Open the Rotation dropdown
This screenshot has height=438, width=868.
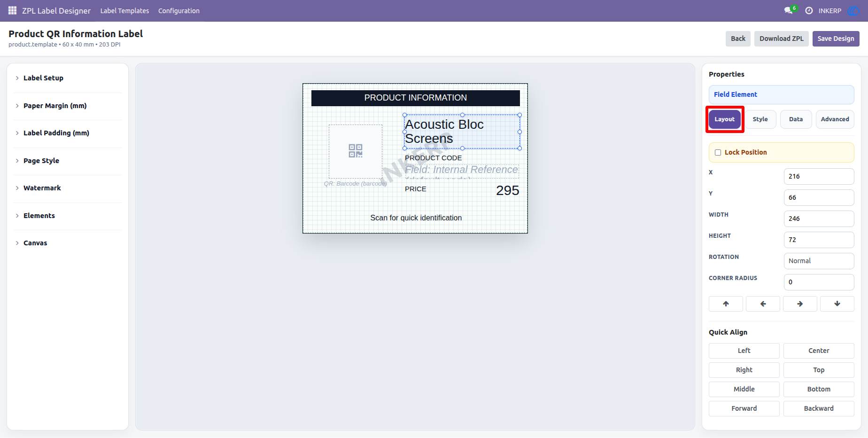pyautogui.click(x=819, y=261)
